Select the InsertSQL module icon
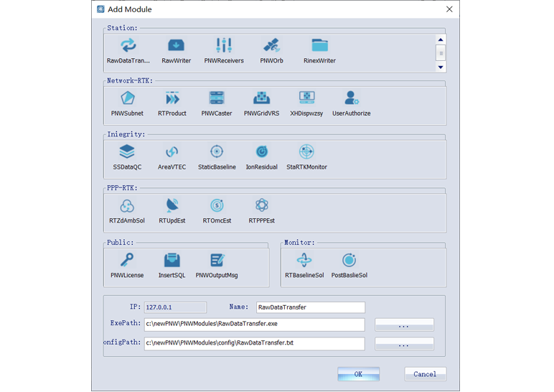 [x=172, y=260]
